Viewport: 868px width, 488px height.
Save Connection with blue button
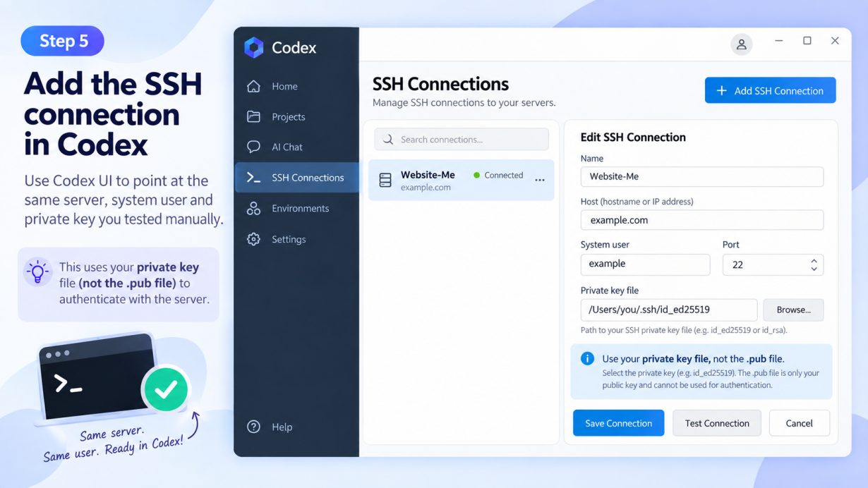click(x=618, y=423)
